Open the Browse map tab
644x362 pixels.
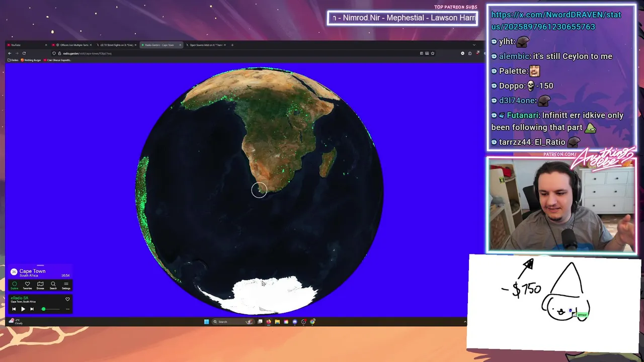coord(40,286)
